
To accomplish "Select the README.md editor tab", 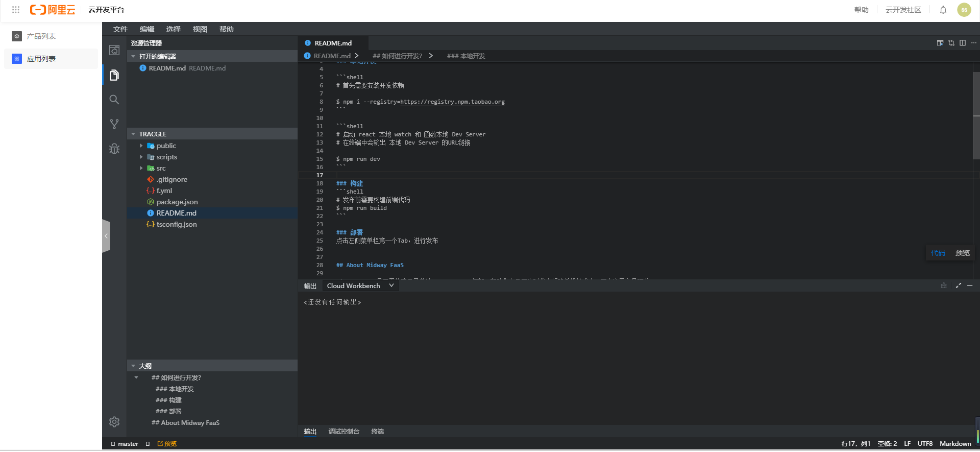I will [333, 43].
